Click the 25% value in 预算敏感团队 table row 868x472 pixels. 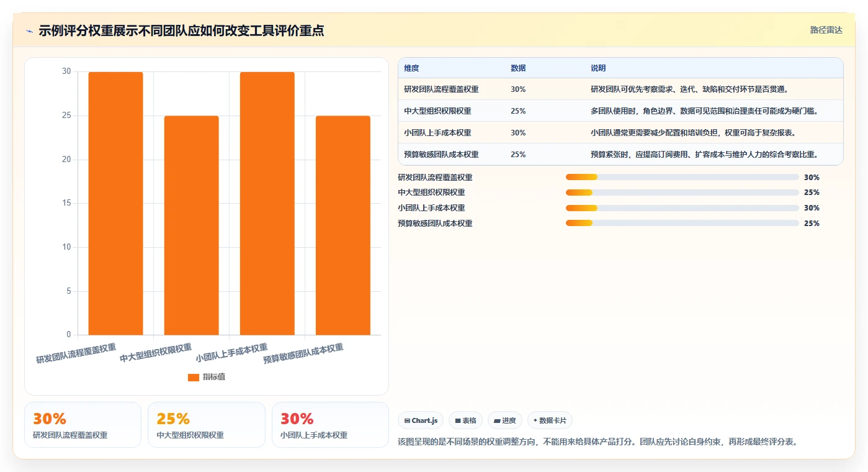click(518, 155)
